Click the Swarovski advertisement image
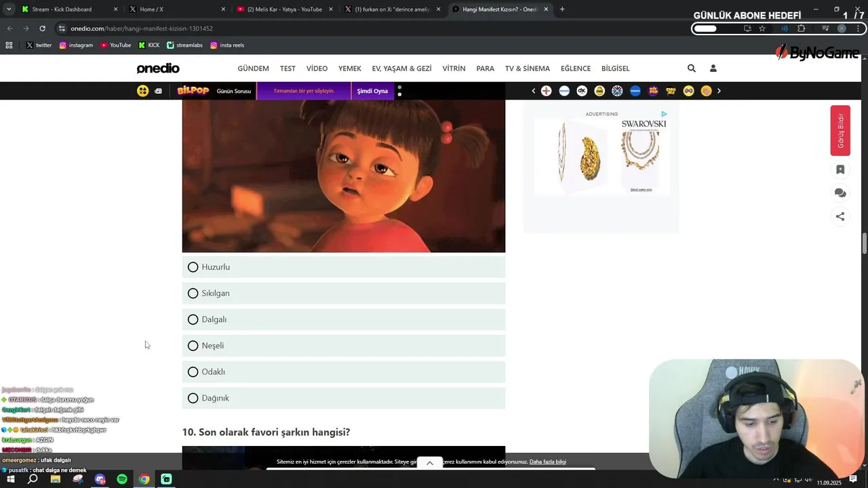 point(601,156)
